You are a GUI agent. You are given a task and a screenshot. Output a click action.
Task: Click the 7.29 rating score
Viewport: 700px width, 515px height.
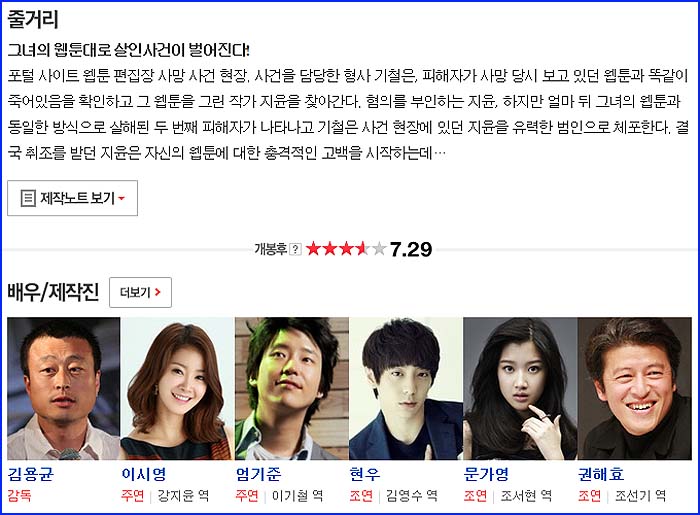[411, 249]
